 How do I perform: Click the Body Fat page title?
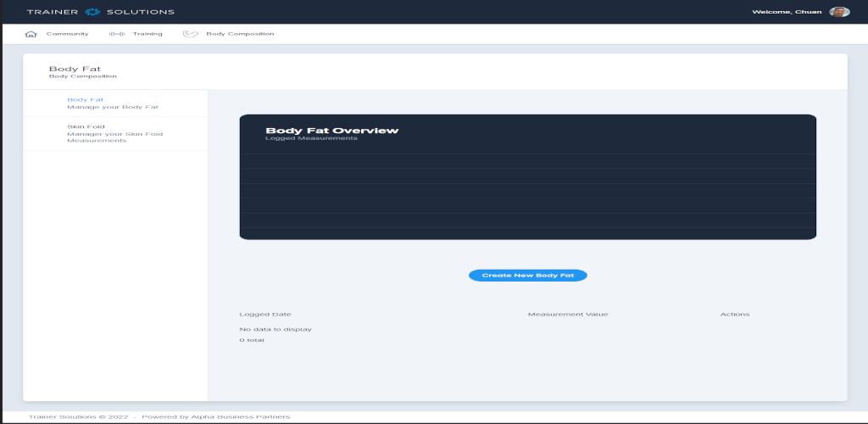click(x=75, y=70)
